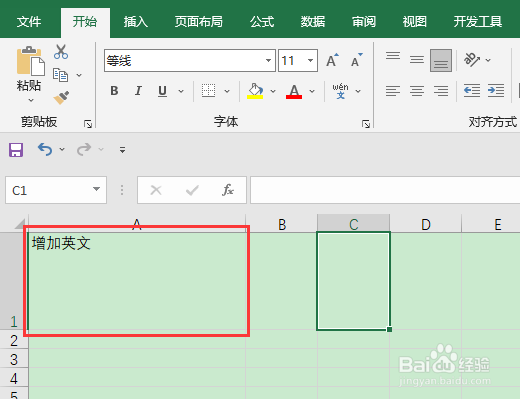The height and width of the screenshot is (399, 520).
Task: Open Name Box dropdown arrow
Action: [x=96, y=189]
